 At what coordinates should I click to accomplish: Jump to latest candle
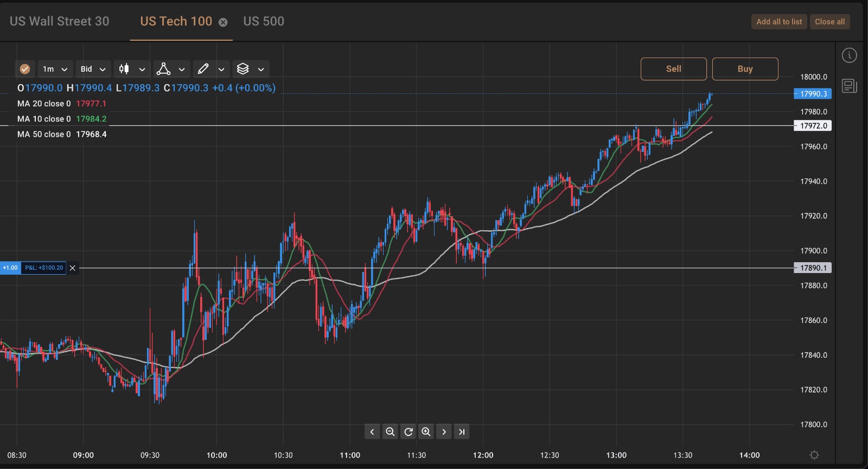tap(462, 432)
